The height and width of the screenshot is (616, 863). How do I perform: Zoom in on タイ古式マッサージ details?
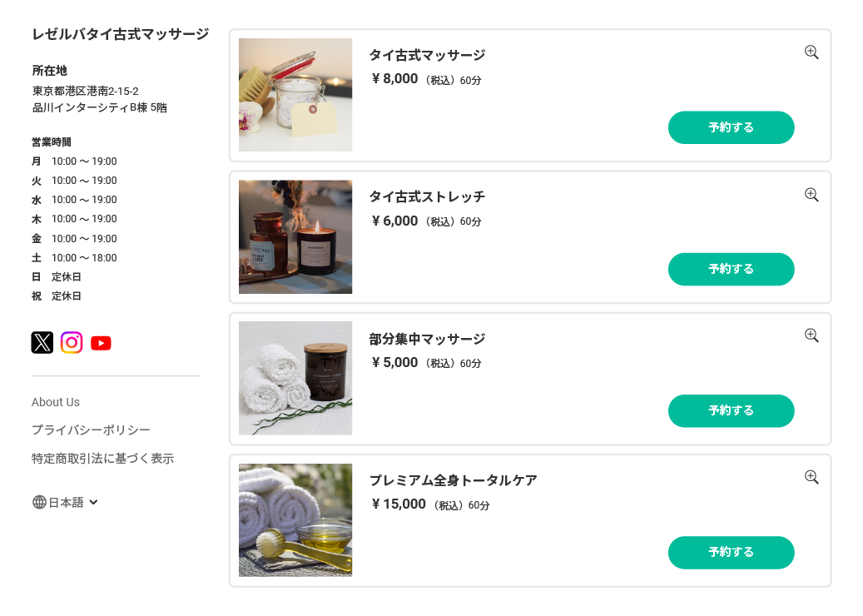tap(811, 52)
